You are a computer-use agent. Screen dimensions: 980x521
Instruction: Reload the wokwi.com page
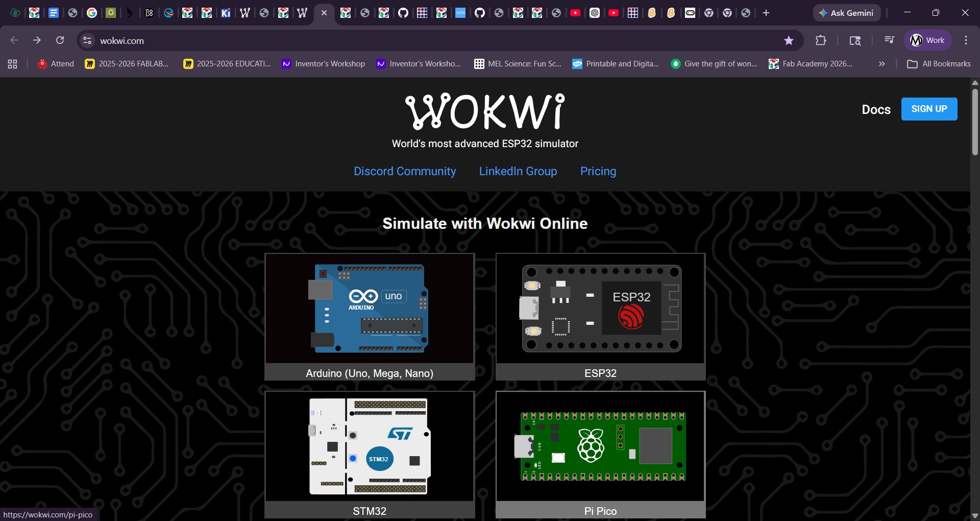(x=60, y=40)
